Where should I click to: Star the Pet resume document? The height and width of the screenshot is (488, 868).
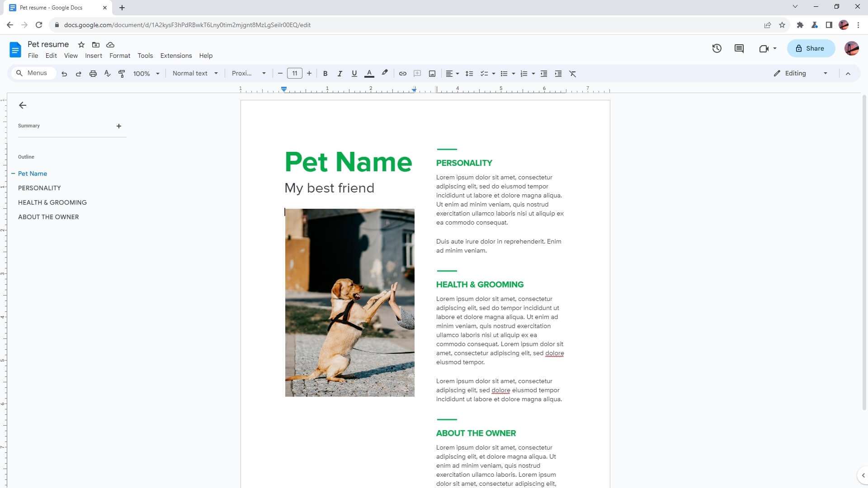pos(81,45)
